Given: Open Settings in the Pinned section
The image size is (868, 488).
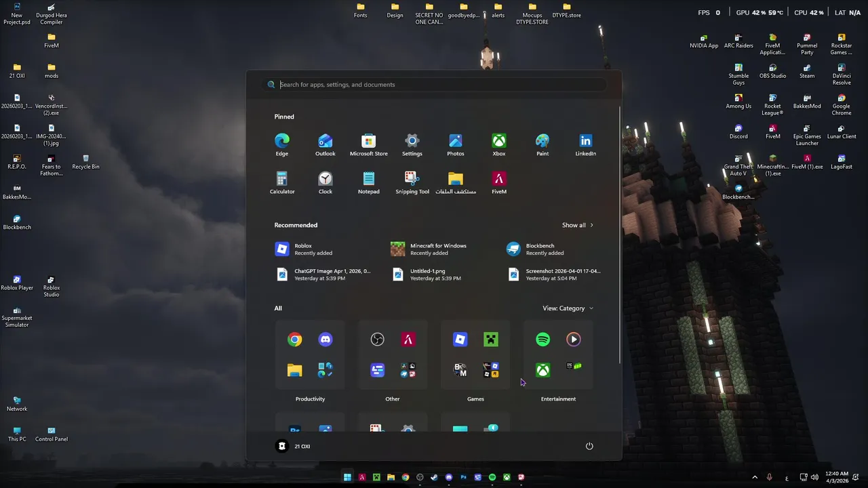Looking at the screenshot, I should click(x=412, y=145).
